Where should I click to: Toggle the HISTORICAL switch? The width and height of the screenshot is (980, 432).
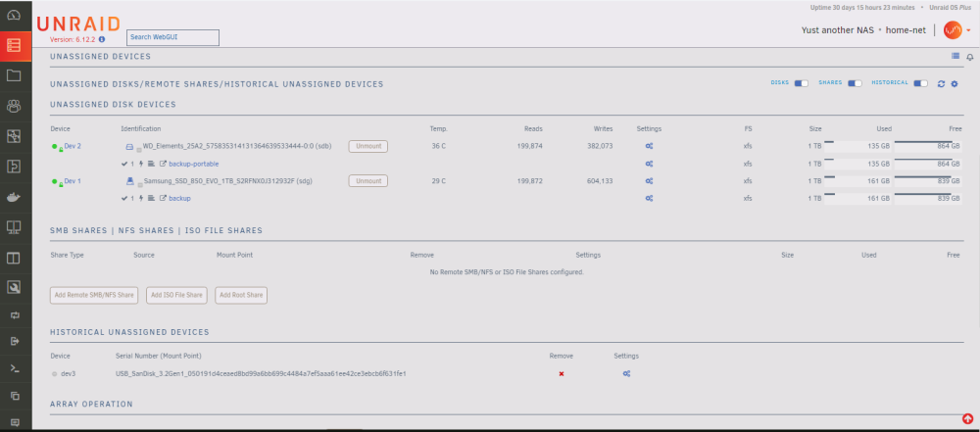coord(920,84)
